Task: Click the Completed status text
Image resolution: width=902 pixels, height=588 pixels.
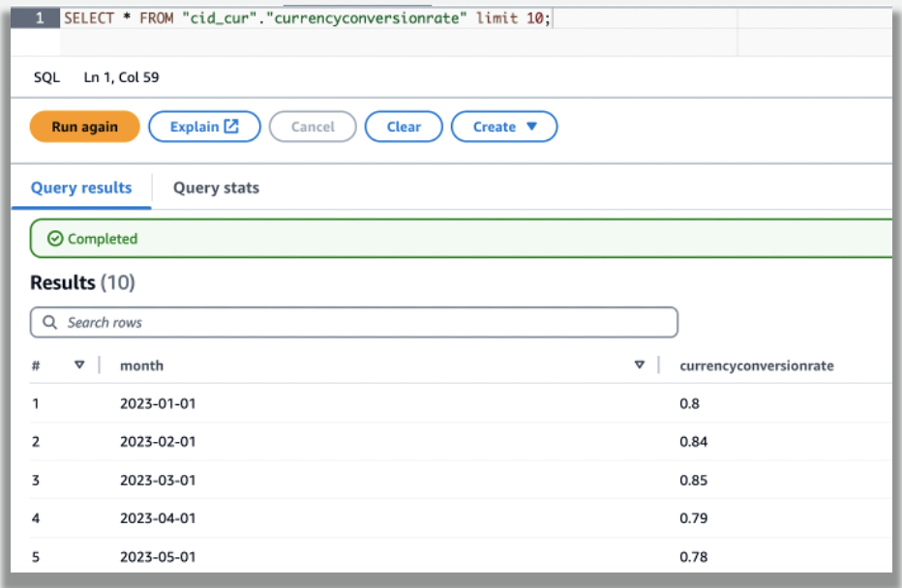Action: point(103,239)
